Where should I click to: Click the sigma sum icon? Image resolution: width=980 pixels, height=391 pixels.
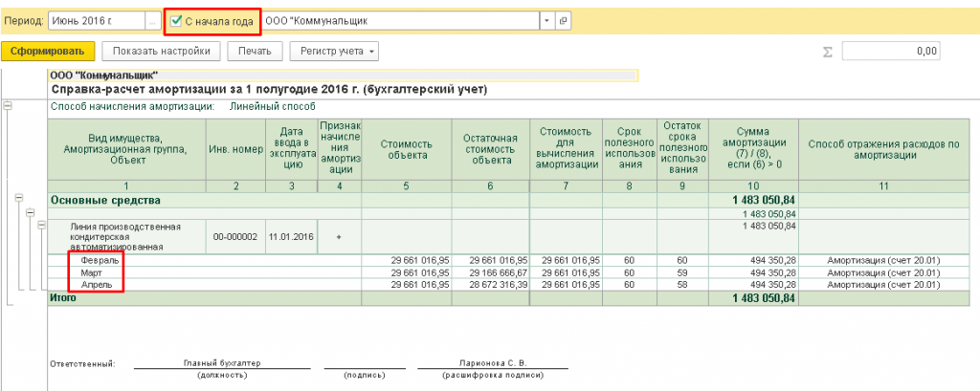tap(828, 52)
